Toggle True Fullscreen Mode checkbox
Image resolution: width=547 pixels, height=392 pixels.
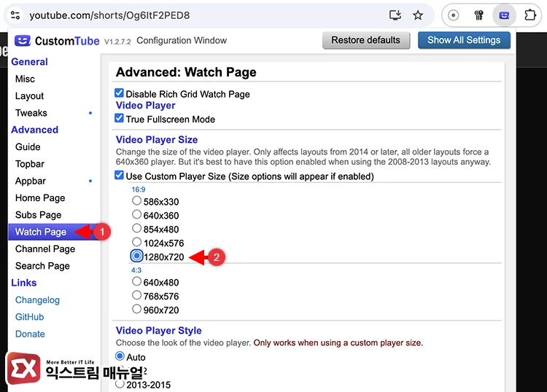click(x=120, y=118)
